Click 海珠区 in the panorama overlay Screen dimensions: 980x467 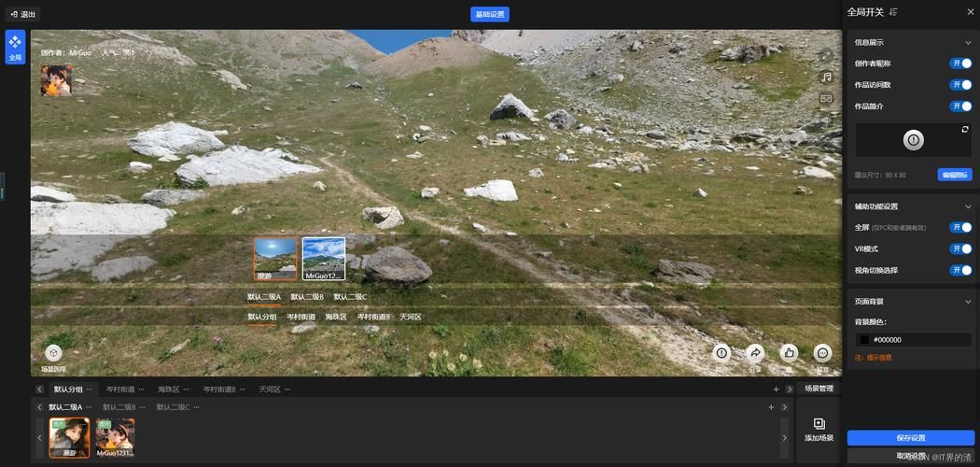(336, 317)
